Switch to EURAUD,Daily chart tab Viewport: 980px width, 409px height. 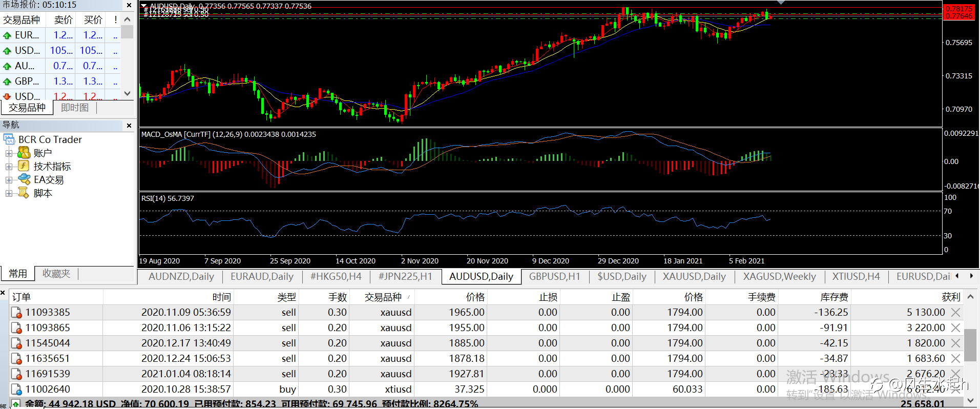click(x=262, y=276)
